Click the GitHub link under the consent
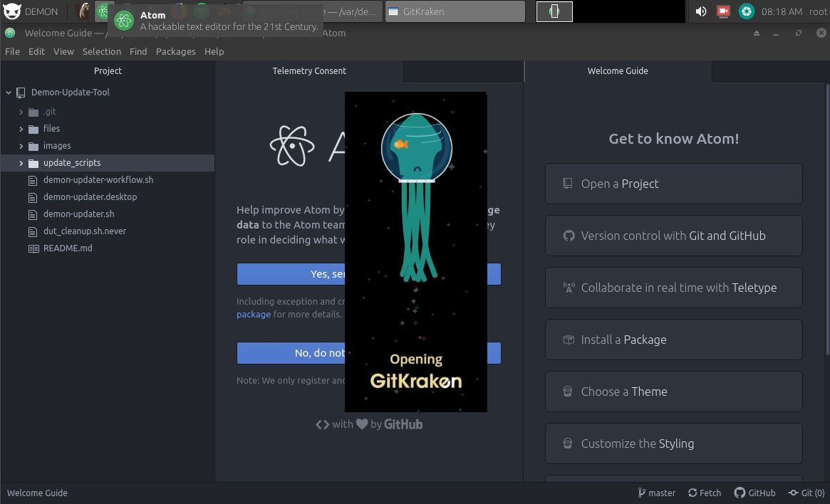The height and width of the screenshot is (504, 830). pyautogui.click(x=403, y=424)
